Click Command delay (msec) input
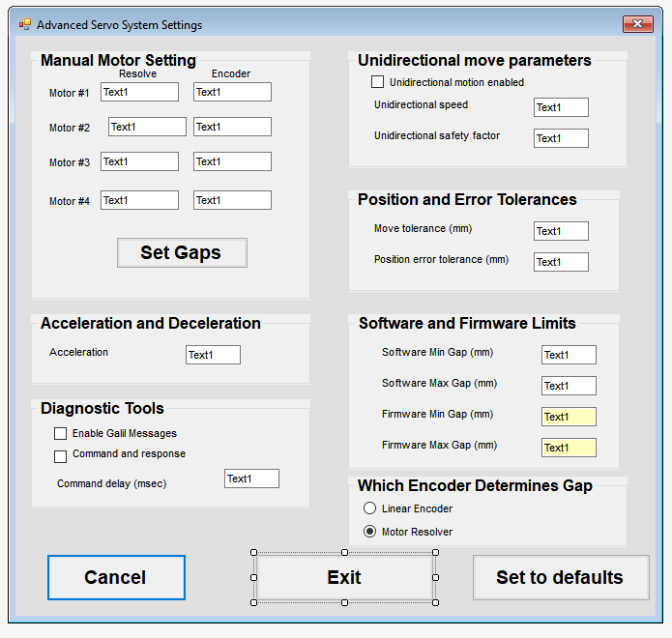 tap(251, 478)
